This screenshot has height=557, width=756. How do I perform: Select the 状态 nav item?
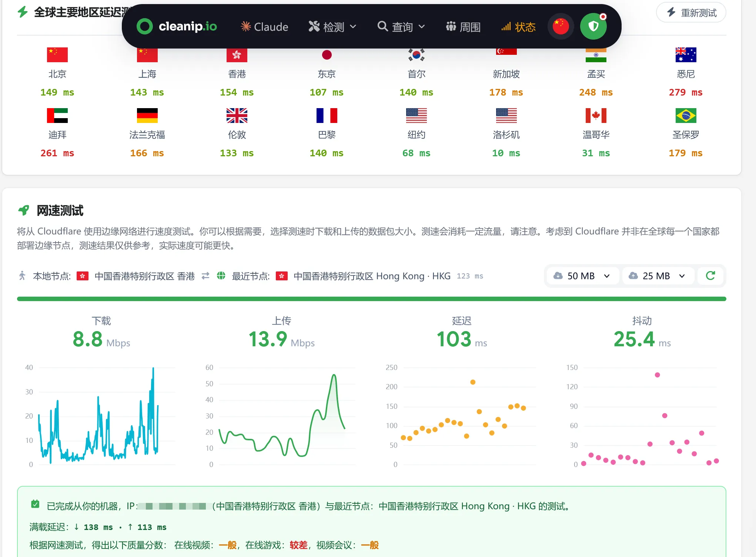click(518, 27)
